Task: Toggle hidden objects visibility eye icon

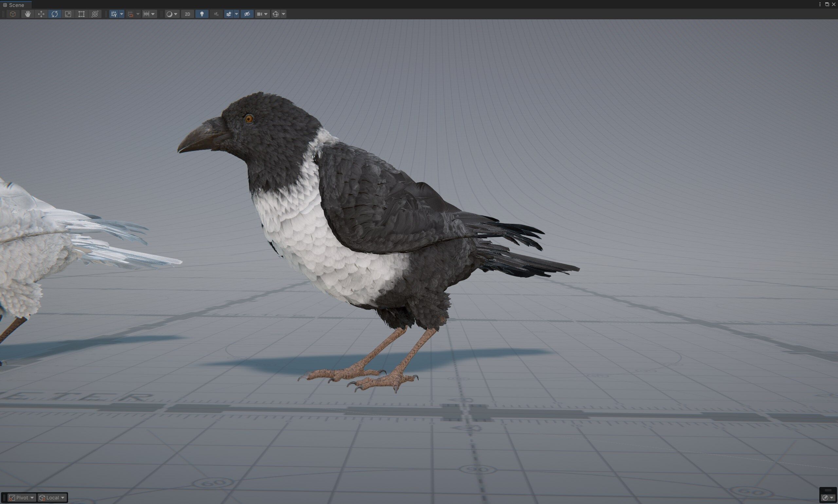Action: [x=247, y=14]
